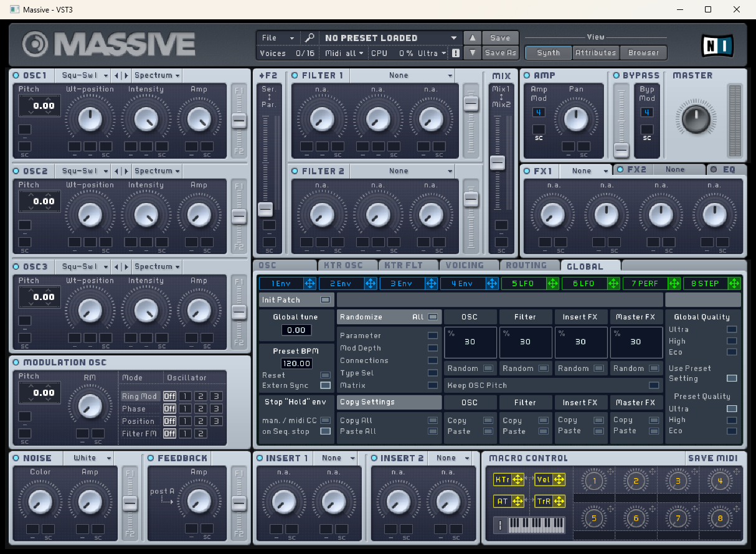Screen dimensions: 756x554
Task: Click the KTr macro source icon
Action: (x=508, y=479)
